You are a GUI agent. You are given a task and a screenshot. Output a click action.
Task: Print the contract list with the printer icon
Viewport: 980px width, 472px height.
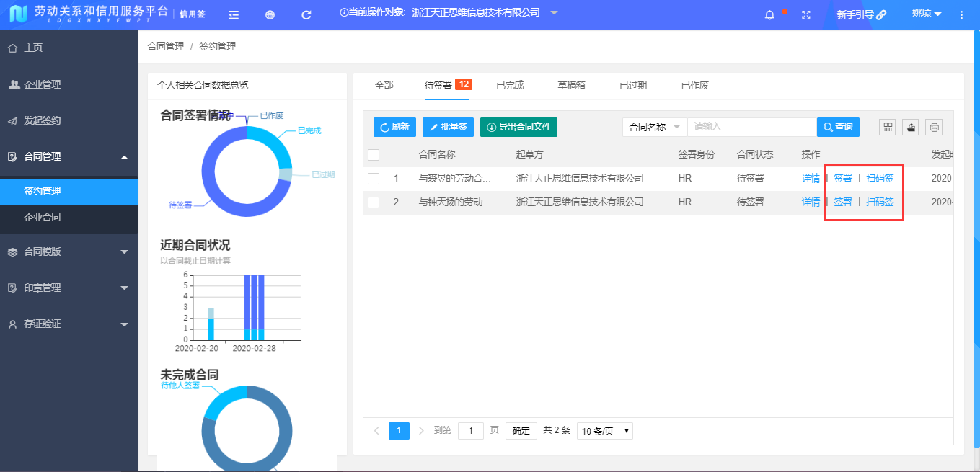click(x=933, y=127)
